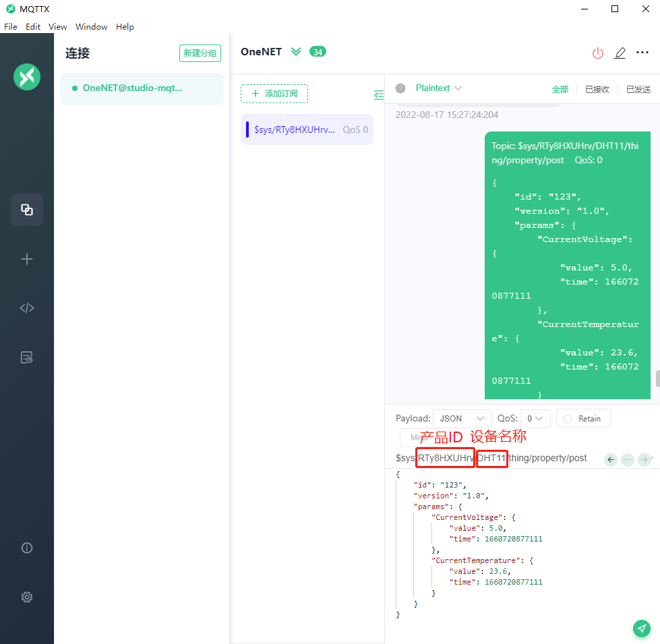Image resolution: width=660 pixels, height=644 pixels.
Task: Click the "version": "1.0" line in editor
Action: pyautogui.click(x=450, y=496)
